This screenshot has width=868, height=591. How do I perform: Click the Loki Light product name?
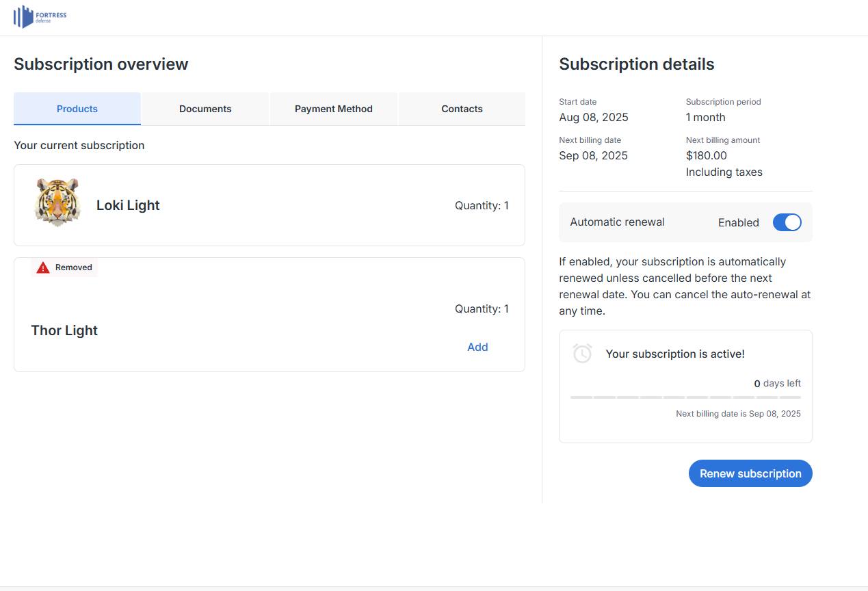coord(128,205)
